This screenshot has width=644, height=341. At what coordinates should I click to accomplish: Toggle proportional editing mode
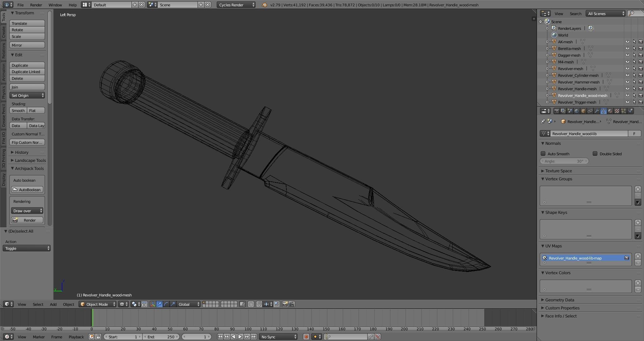coord(251,304)
